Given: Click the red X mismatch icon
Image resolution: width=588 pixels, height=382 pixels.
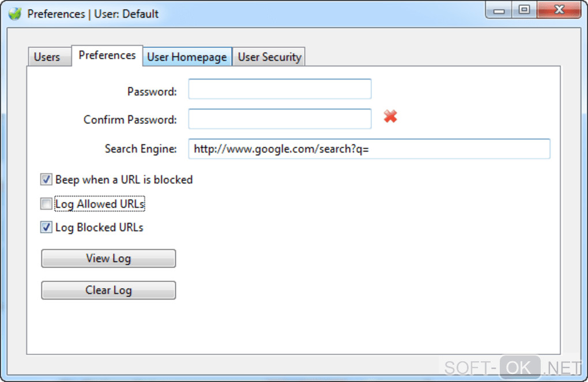Looking at the screenshot, I should pos(390,117).
